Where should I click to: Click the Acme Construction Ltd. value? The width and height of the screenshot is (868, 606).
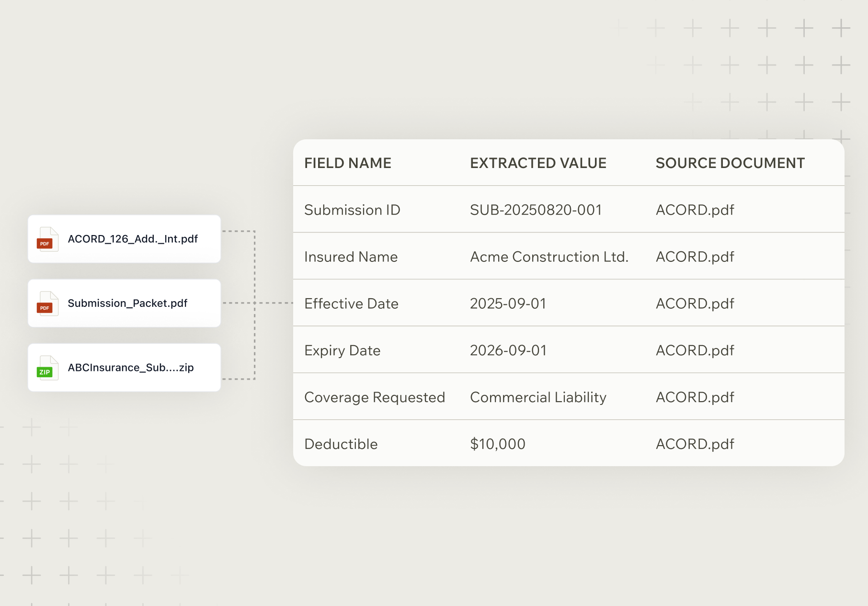549,257
